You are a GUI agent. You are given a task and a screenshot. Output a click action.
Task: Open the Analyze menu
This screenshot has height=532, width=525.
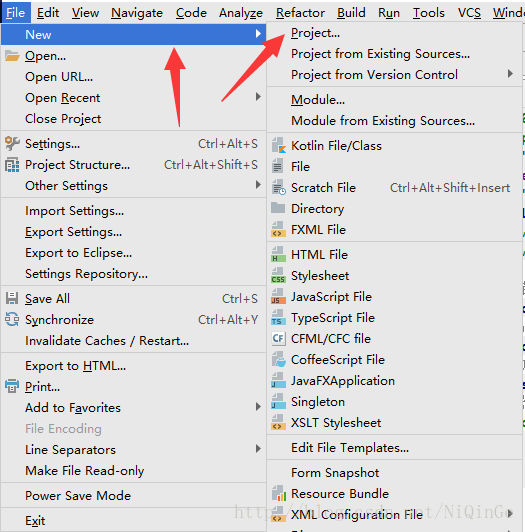(241, 13)
